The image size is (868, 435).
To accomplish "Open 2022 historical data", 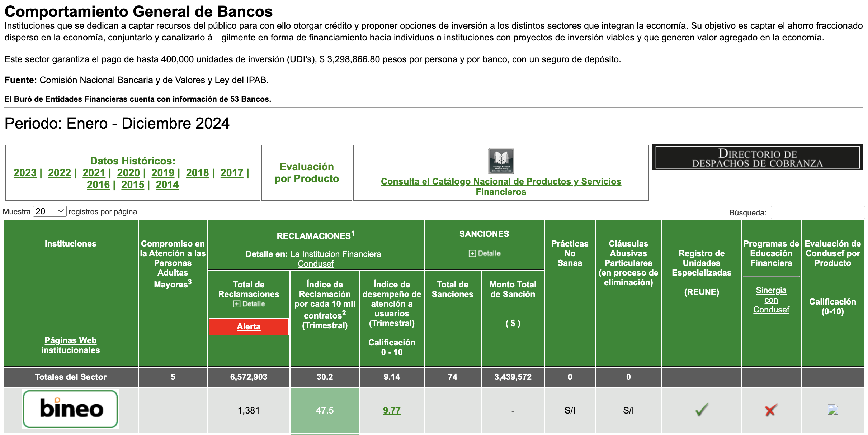I will coord(60,173).
